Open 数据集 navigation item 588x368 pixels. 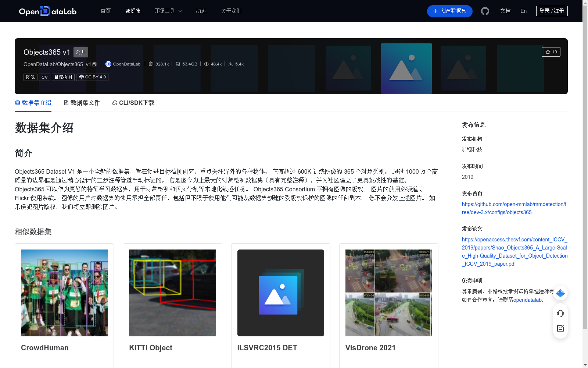tap(133, 11)
